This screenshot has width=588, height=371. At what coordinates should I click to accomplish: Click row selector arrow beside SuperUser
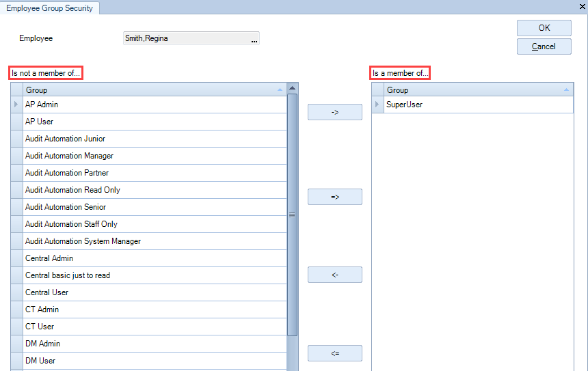point(377,105)
